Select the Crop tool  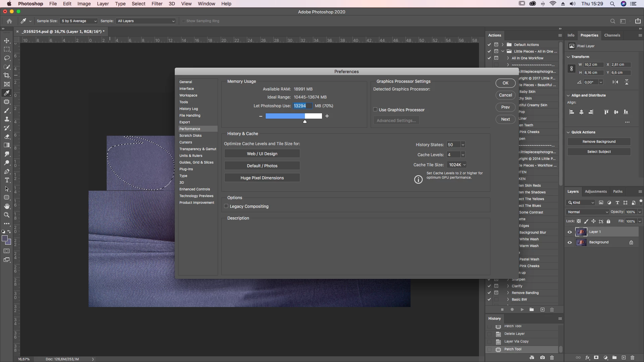[x=7, y=75]
